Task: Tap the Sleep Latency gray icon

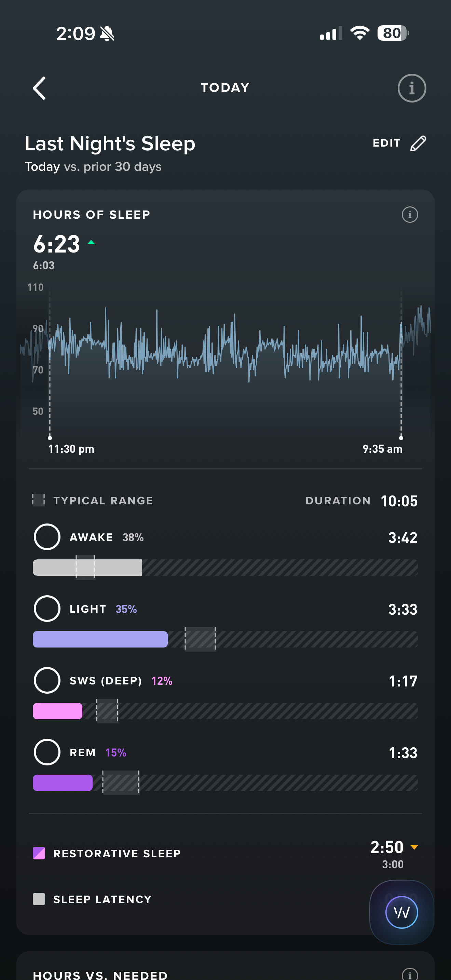Action: point(39,899)
